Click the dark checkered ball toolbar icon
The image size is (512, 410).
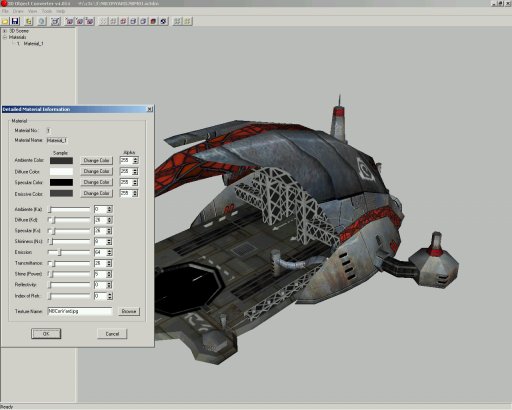coord(163,21)
